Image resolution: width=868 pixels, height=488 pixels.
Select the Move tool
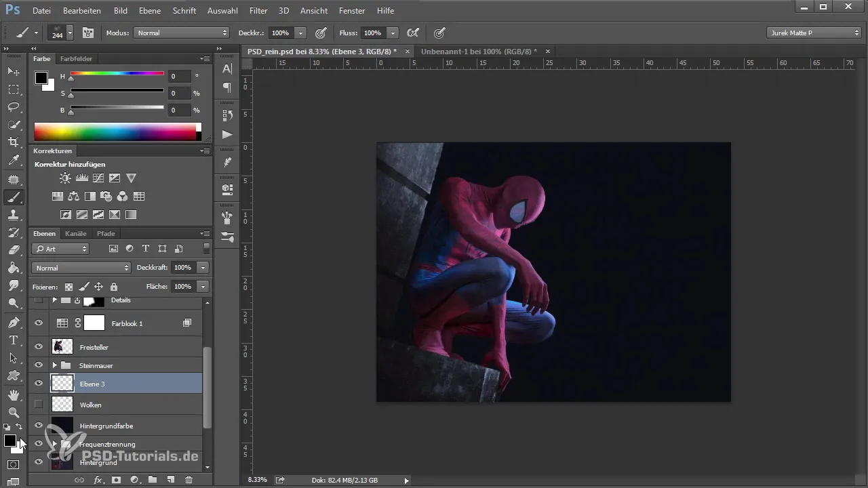coord(14,71)
